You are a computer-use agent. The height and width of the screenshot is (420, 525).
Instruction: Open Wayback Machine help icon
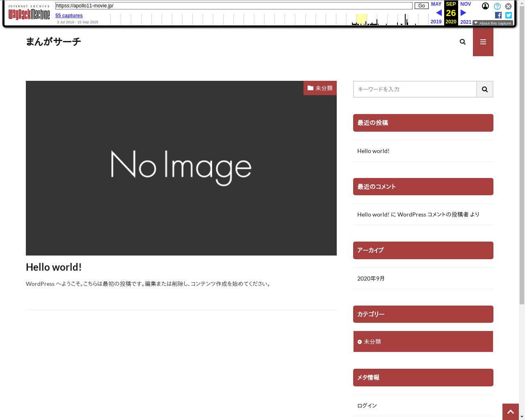[x=497, y=6]
